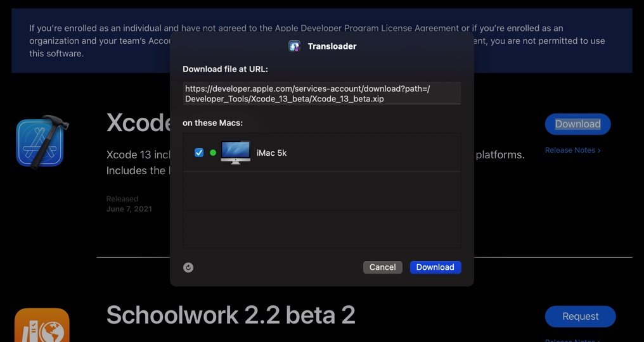This screenshot has height=342, width=644.
Task: Click the Transloader app icon in the title
Action: pos(295,46)
